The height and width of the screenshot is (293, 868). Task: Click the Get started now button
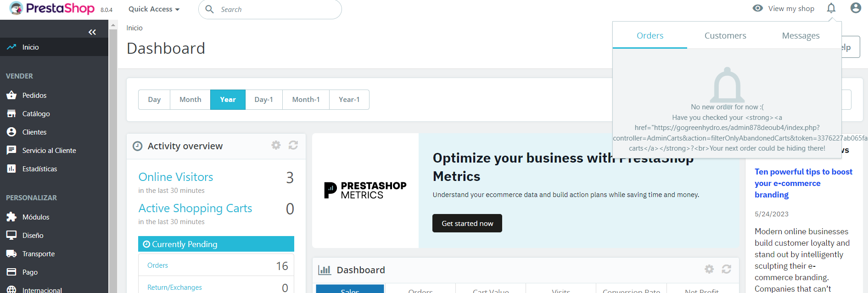pyautogui.click(x=467, y=224)
